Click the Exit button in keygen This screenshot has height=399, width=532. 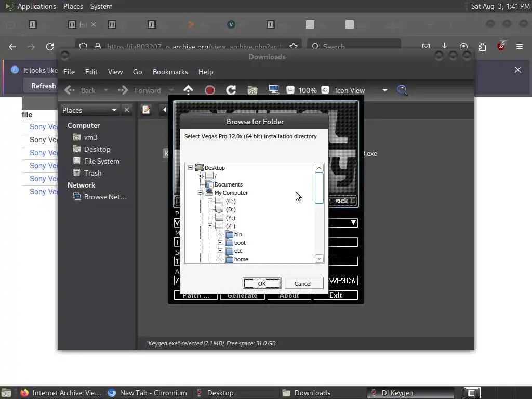pyautogui.click(x=336, y=295)
